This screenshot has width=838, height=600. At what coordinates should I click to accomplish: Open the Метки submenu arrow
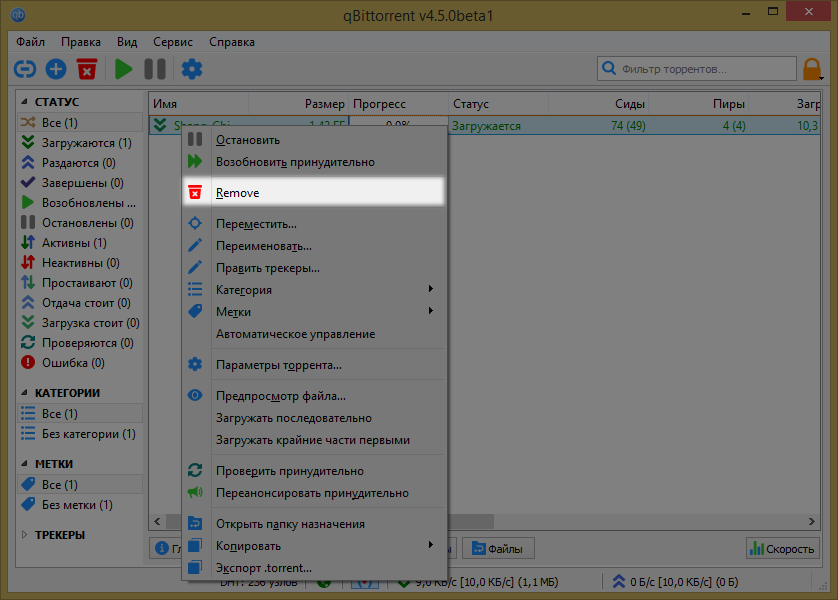click(430, 311)
